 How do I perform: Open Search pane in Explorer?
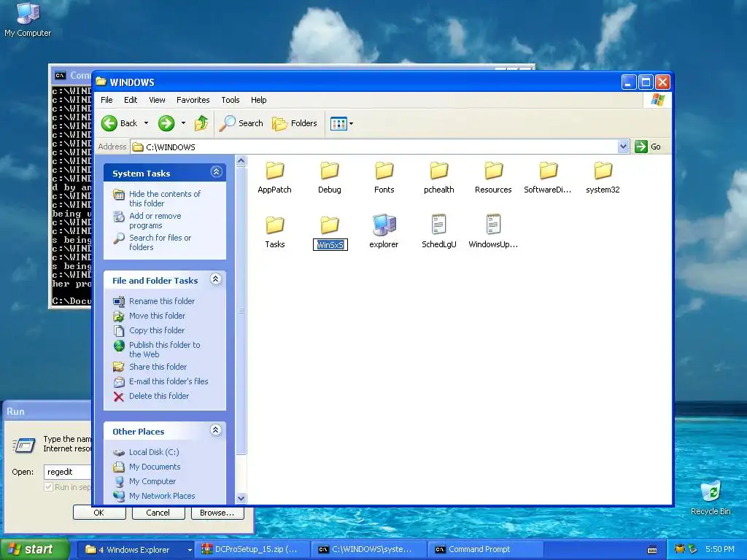(x=241, y=123)
